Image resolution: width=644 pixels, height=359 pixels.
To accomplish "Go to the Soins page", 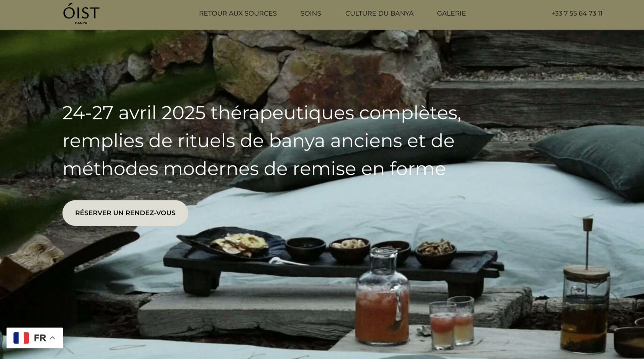I will click(x=310, y=13).
